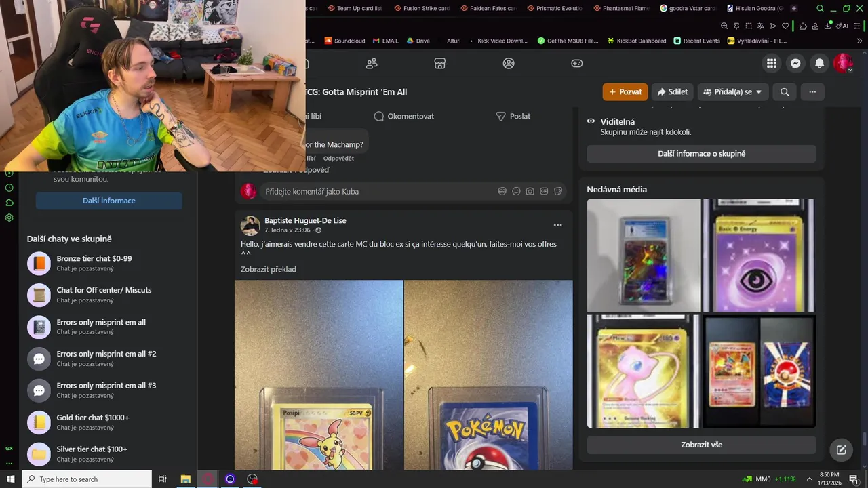Open the Pokémon card back photo in post

(488, 375)
